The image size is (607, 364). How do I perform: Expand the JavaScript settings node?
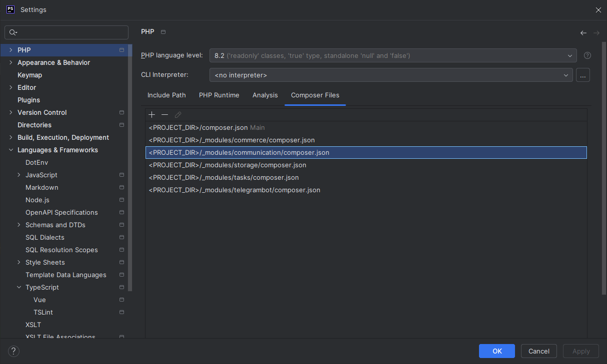tap(19, 175)
